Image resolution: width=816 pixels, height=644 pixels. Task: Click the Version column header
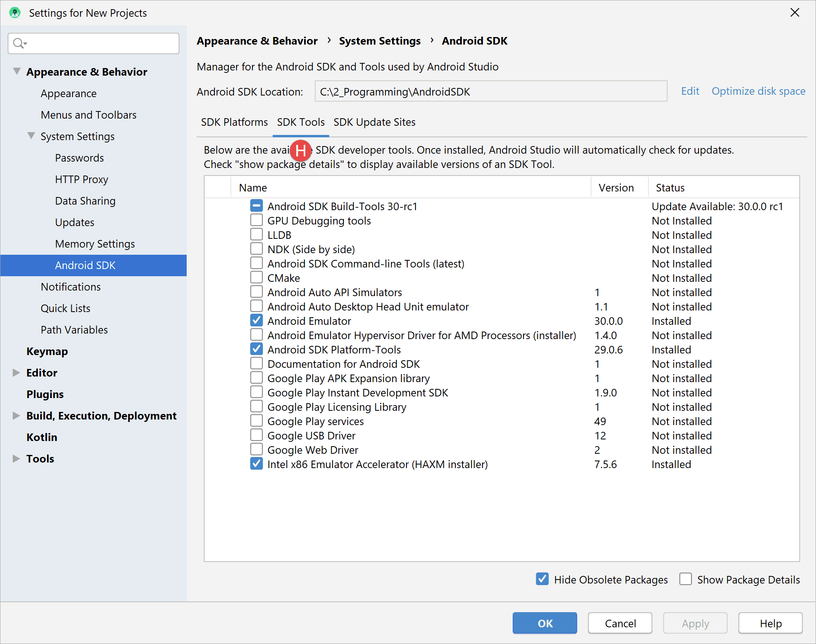coord(620,187)
